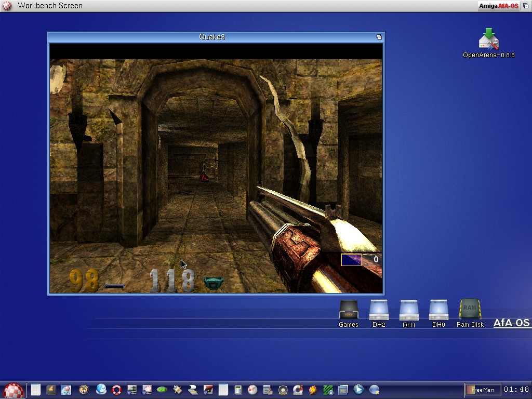Click the Quake3 window title bar
This screenshot has width=532, height=399.
[x=212, y=37]
